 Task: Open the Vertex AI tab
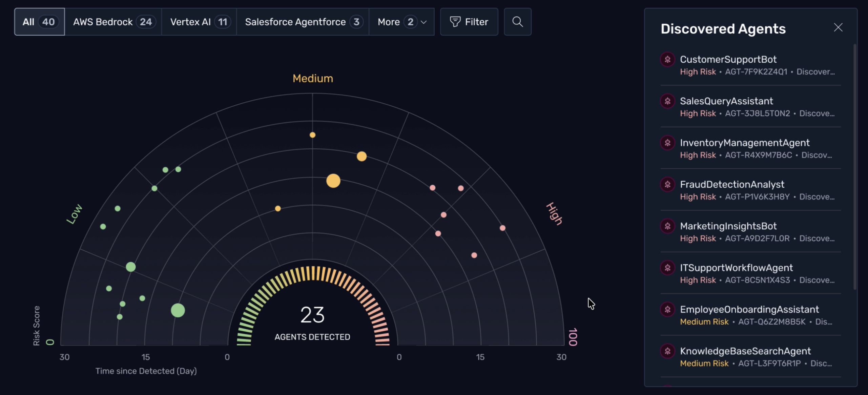pos(199,22)
